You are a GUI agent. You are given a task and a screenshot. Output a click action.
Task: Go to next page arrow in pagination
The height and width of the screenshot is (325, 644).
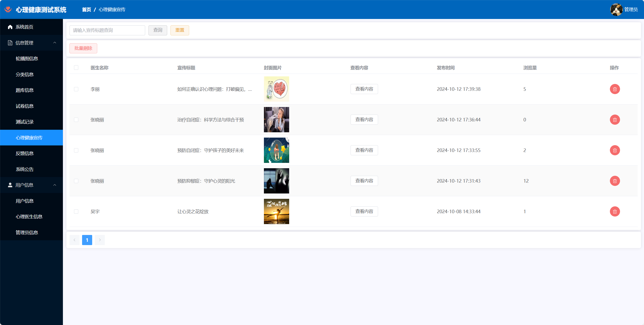100,240
